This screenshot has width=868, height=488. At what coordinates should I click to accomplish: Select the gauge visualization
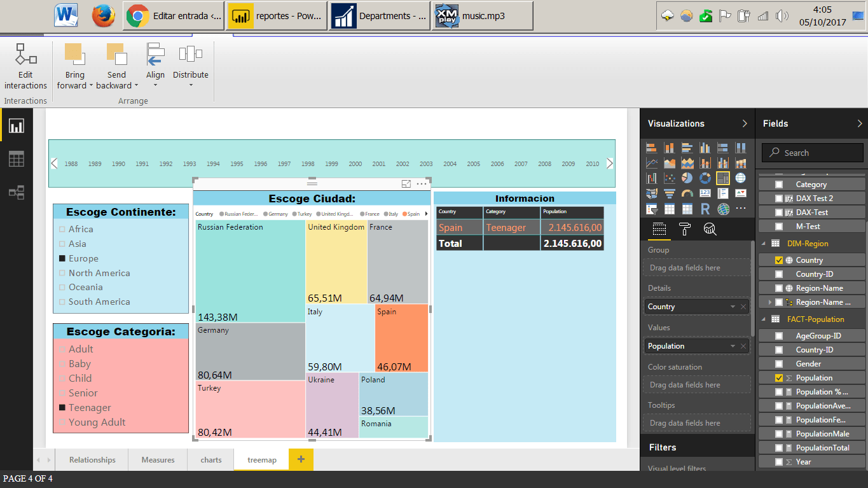click(687, 193)
